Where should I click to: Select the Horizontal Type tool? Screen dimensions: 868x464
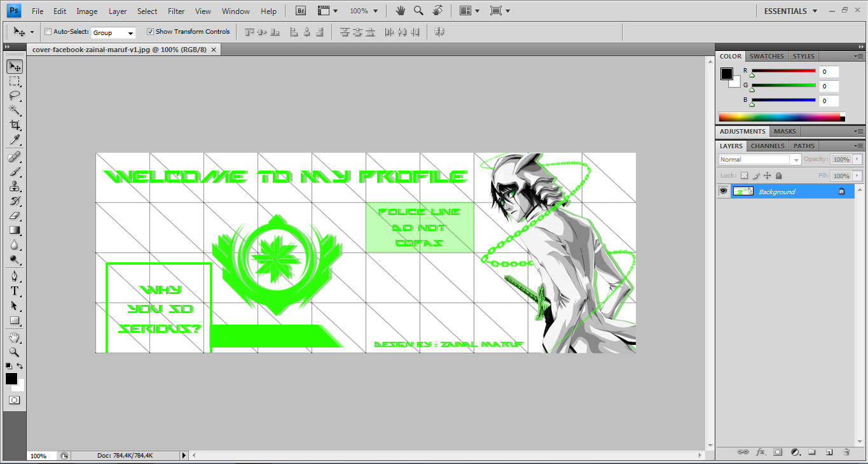(14, 291)
